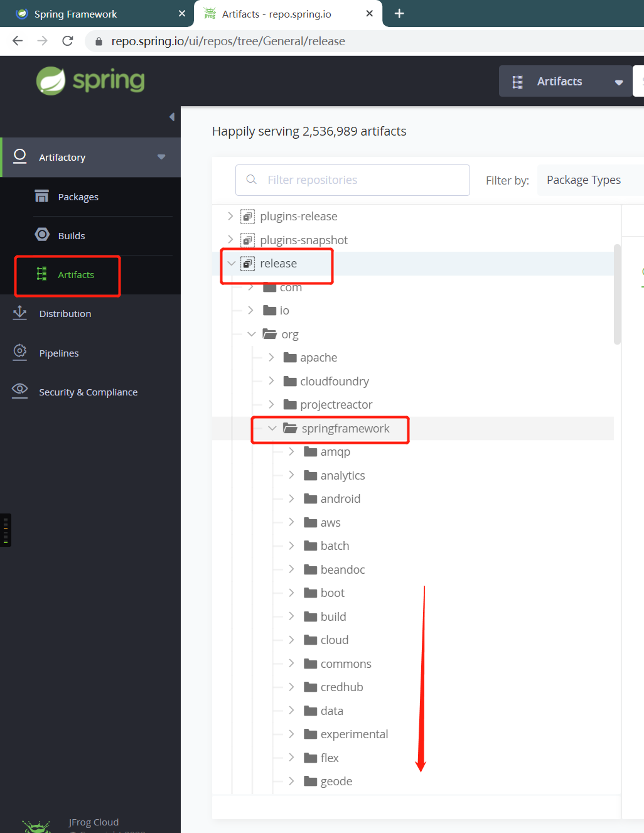Click the Security & Compliance eye icon
Viewport: 644px width, 833px height.
(20, 390)
